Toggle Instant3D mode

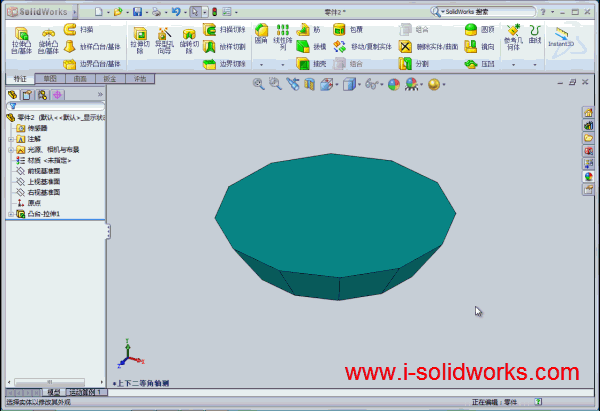[561, 37]
